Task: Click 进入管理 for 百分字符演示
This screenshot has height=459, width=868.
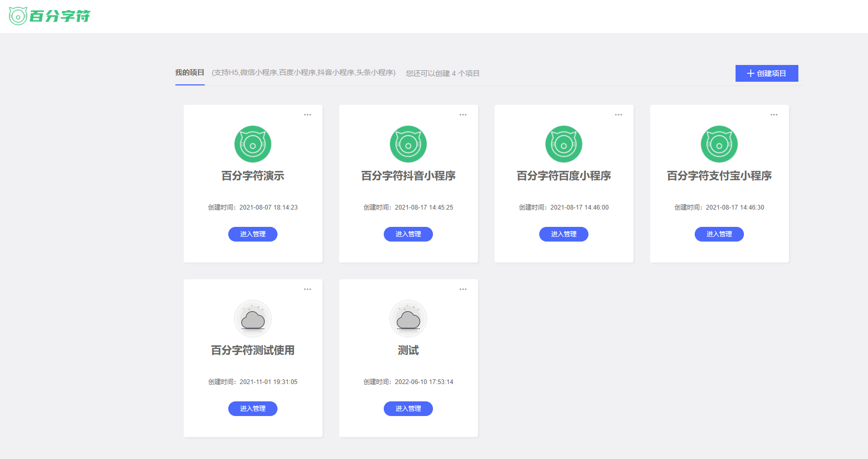Action: pyautogui.click(x=253, y=234)
